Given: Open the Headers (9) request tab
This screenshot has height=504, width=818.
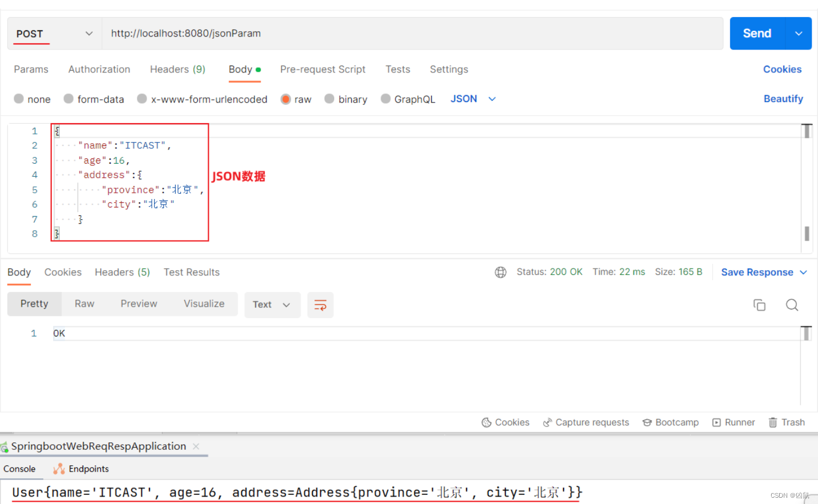Looking at the screenshot, I should [x=177, y=69].
